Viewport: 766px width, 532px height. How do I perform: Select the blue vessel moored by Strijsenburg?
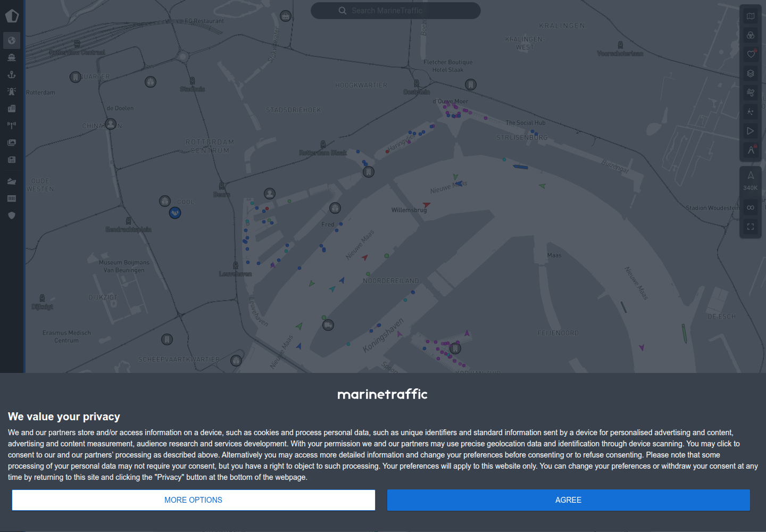(x=520, y=167)
